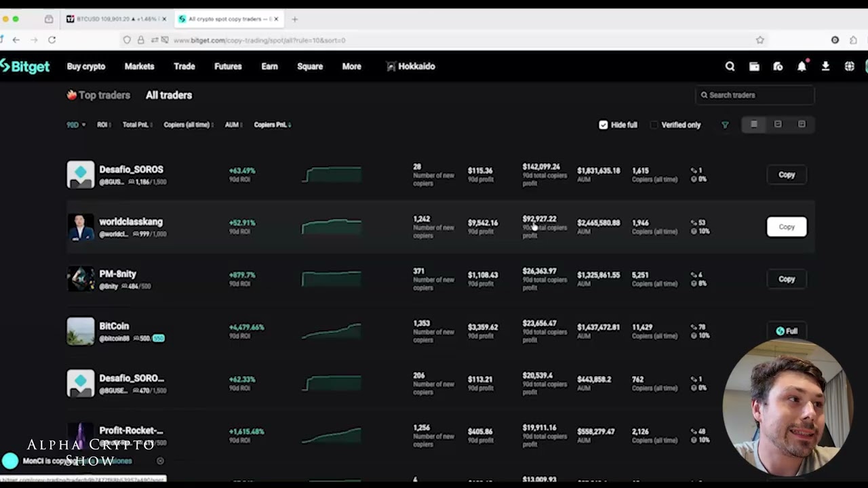The height and width of the screenshot is (488, 868).
Task: Click the shield icon in address bar
Action: click(x=127, y=40)
